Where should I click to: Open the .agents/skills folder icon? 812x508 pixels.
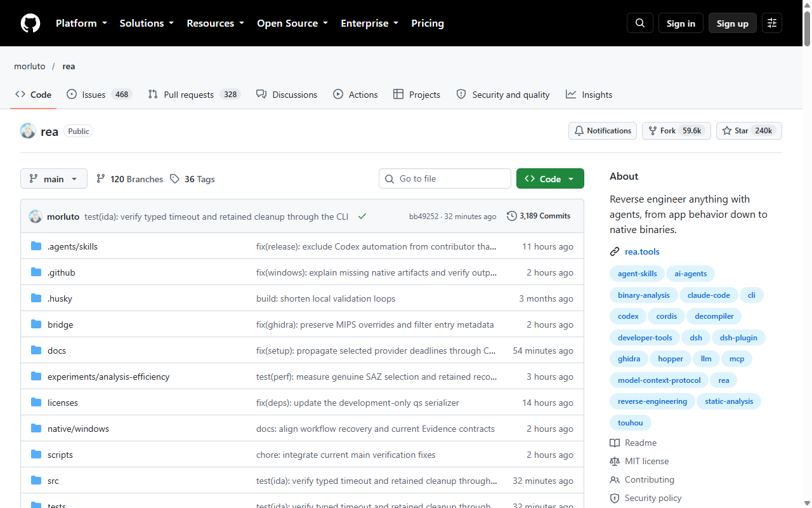point(36,246)
